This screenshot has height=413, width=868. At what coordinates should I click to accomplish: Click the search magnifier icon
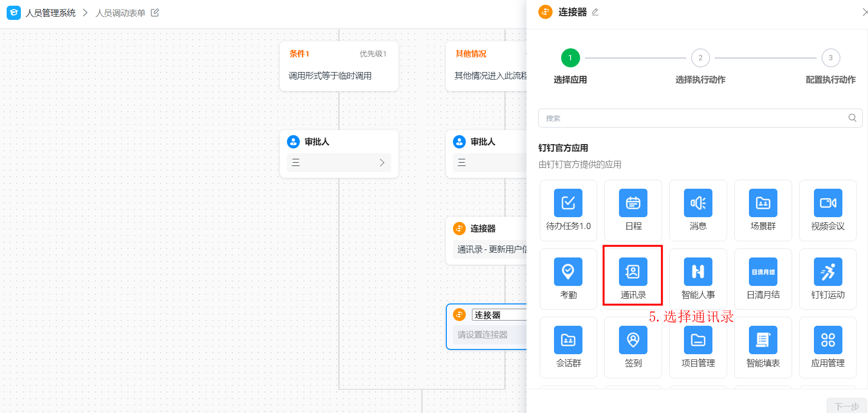(852, 118)
